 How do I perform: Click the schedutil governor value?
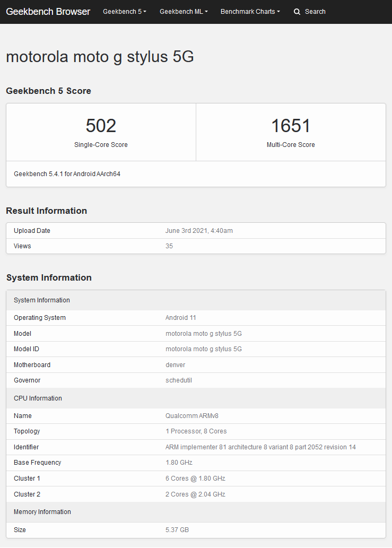(179, 380)
